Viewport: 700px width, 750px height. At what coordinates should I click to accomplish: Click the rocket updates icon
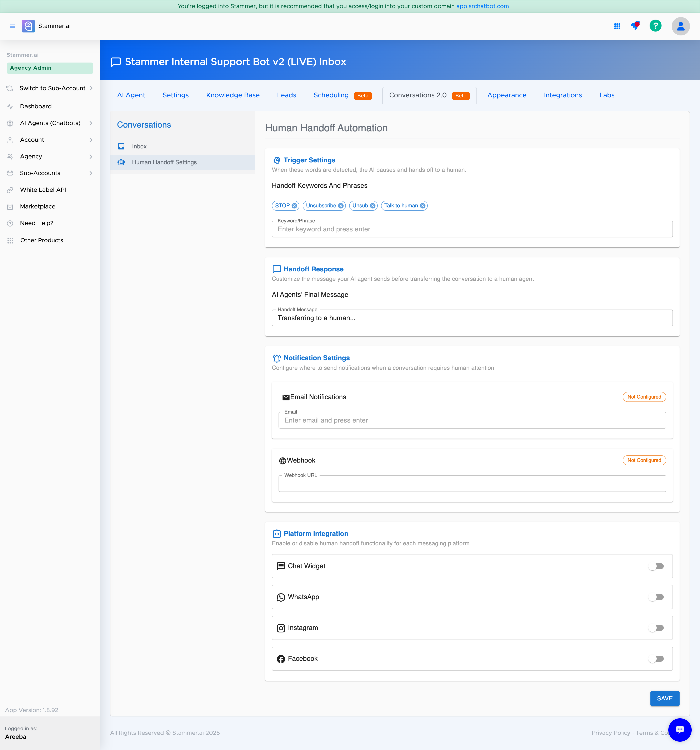click(635, 26)
